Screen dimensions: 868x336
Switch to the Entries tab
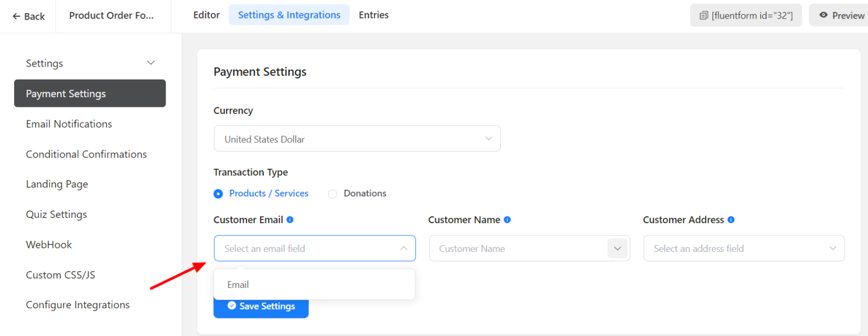click(x=374, y=15)
